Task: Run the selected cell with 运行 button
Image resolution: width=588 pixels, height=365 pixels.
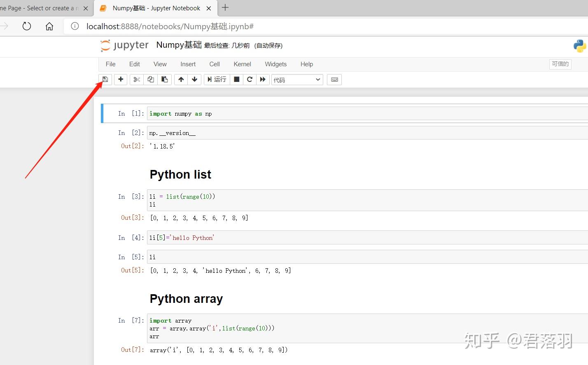Action: pos(217,79)
